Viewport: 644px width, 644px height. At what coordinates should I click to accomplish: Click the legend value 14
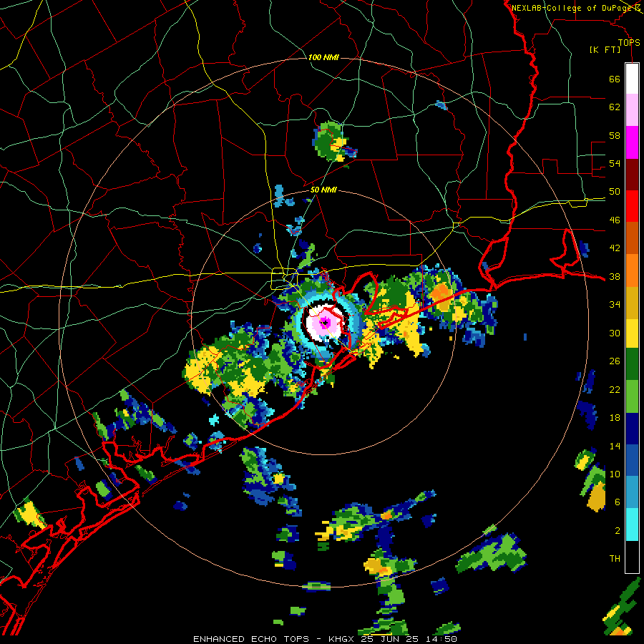[x=615, y=446]
